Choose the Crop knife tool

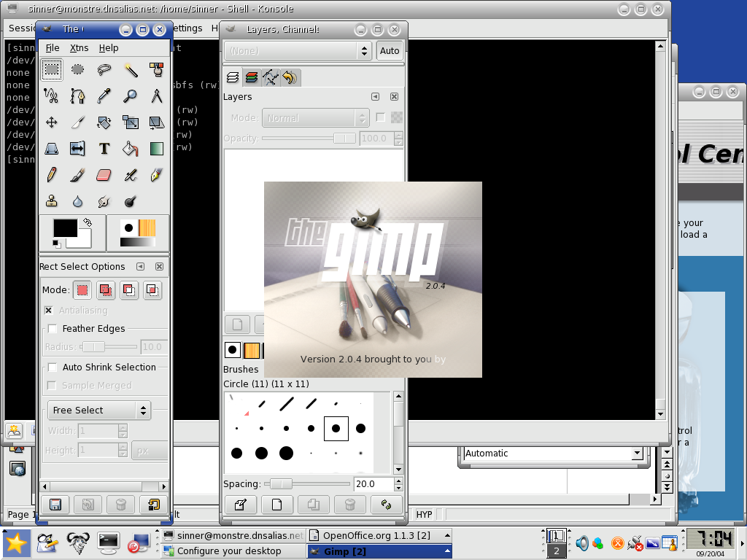pyautogui.click(x=77, y=122)
